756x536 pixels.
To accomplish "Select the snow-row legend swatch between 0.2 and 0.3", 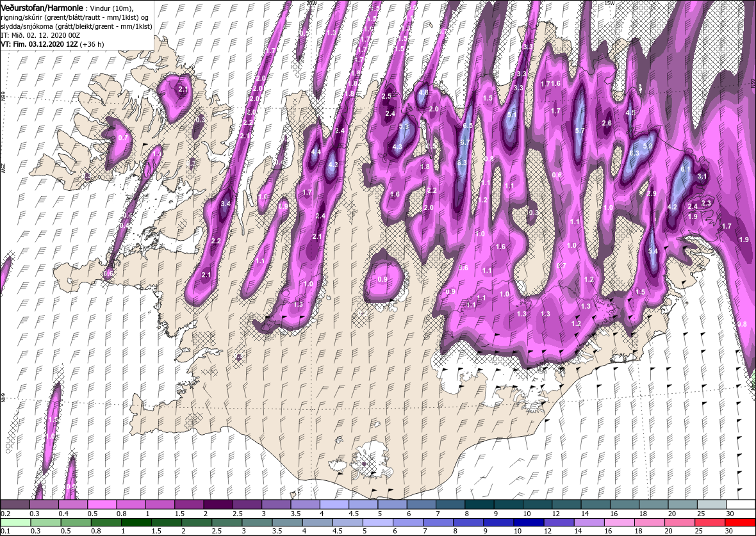I will coord(15,504).
